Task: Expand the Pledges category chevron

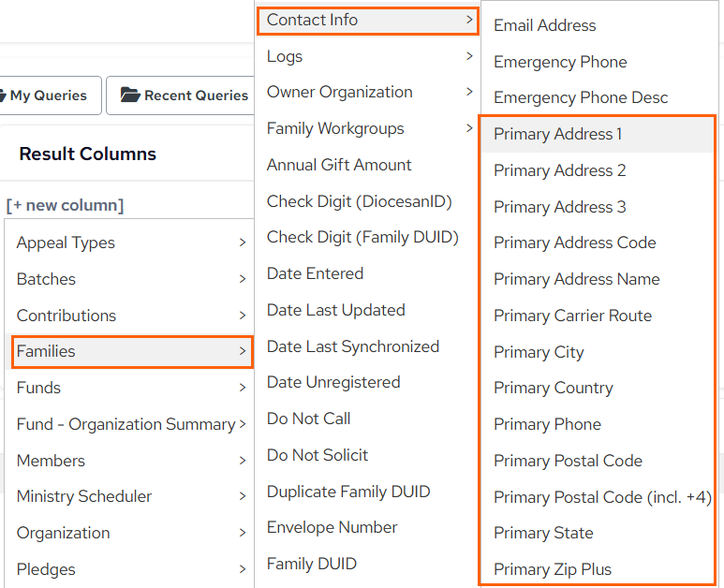Action: pyautogui.click(x=243, y=569)
